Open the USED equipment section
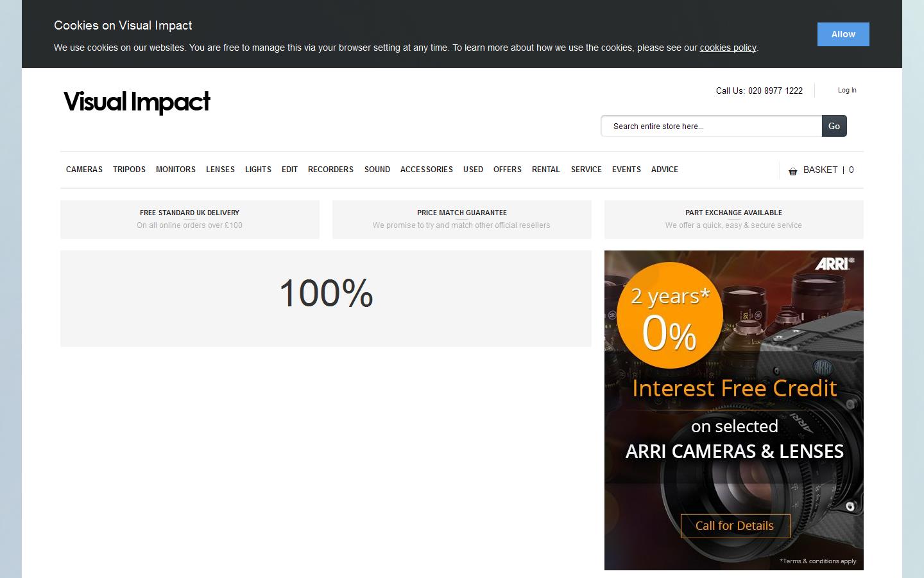This screenshot has height=578, width=924. 473,170
